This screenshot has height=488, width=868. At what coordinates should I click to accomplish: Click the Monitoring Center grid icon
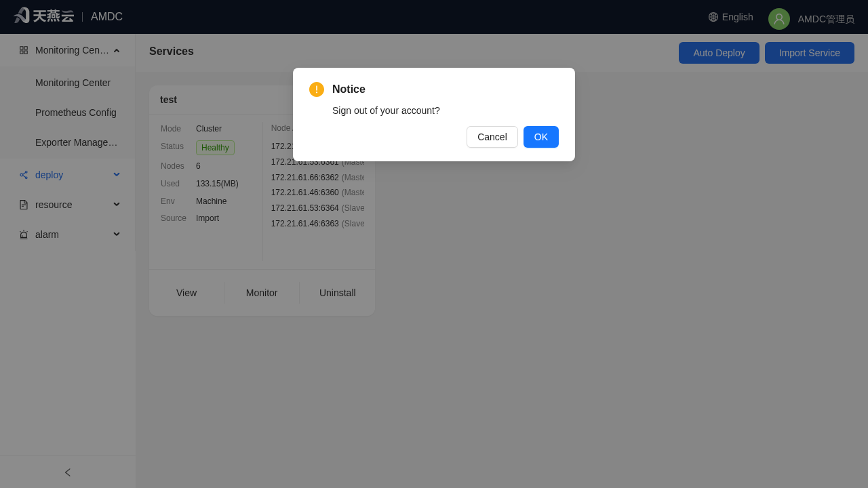pos(24,50)
